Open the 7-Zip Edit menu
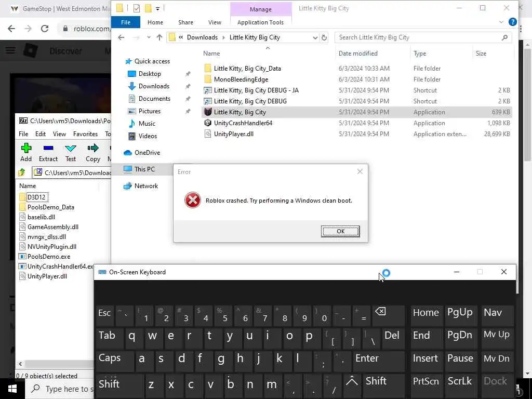This screenshot has width=532, height=399. [x=41, y=134]
